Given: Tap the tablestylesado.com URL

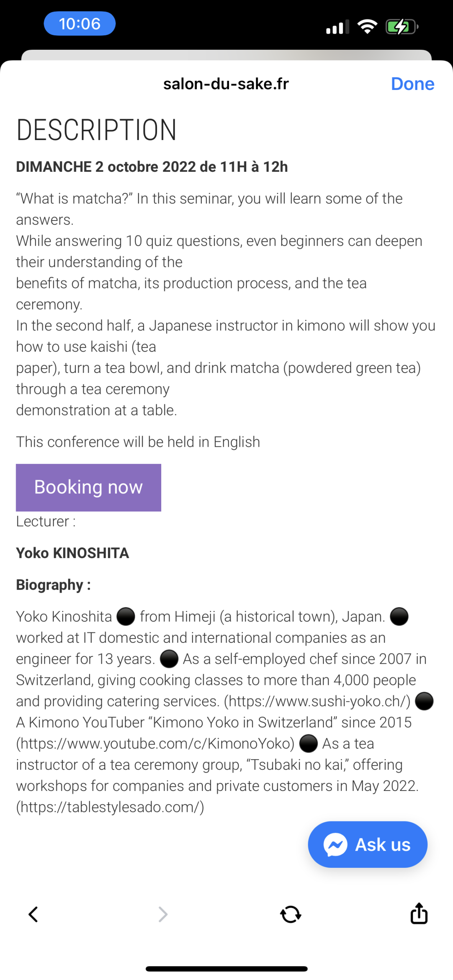Looking at the screenshot, I should point(110,807).
